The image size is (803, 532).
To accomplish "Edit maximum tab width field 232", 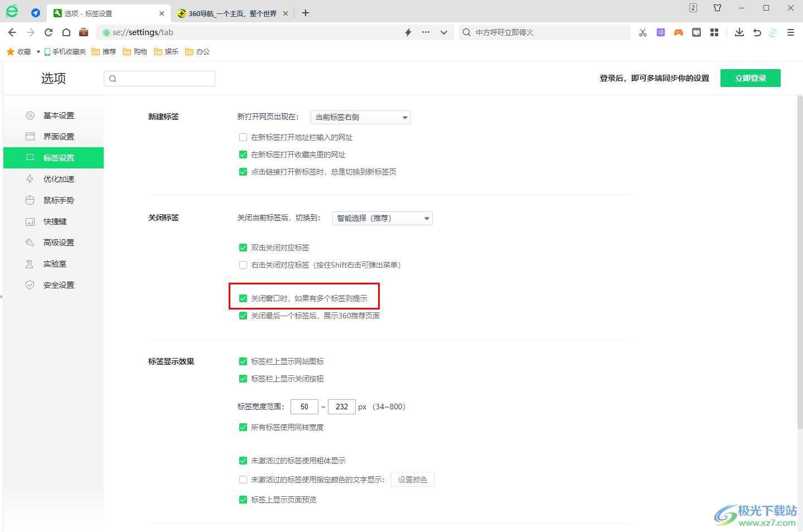I will click(x=342, y=407).
